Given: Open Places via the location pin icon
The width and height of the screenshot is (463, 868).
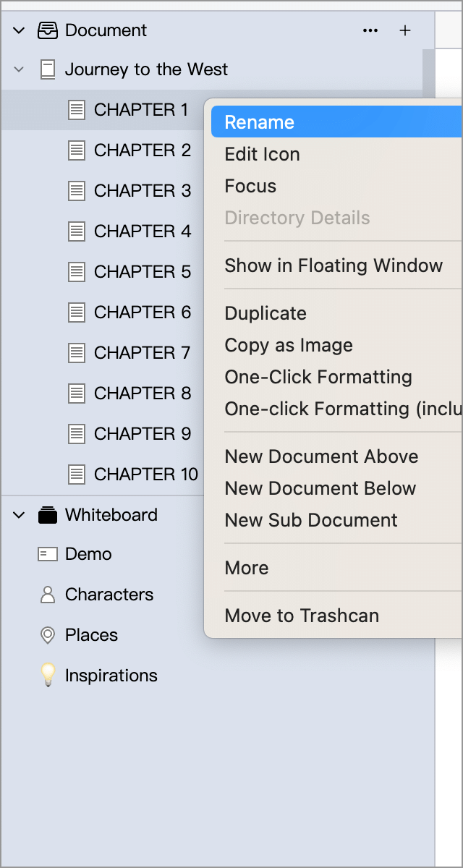Looking at the screenshot, I should tap(48, 635).
